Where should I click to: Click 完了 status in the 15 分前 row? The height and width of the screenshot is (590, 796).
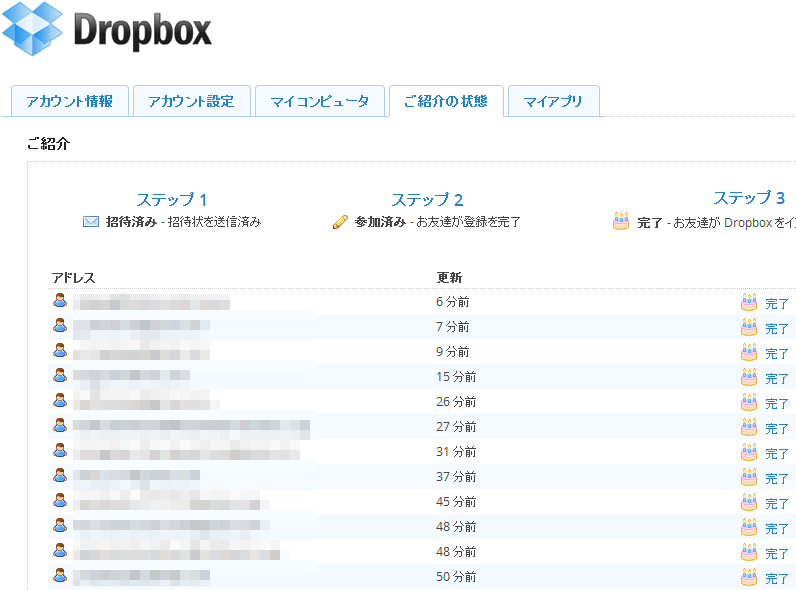coord(777,379)
